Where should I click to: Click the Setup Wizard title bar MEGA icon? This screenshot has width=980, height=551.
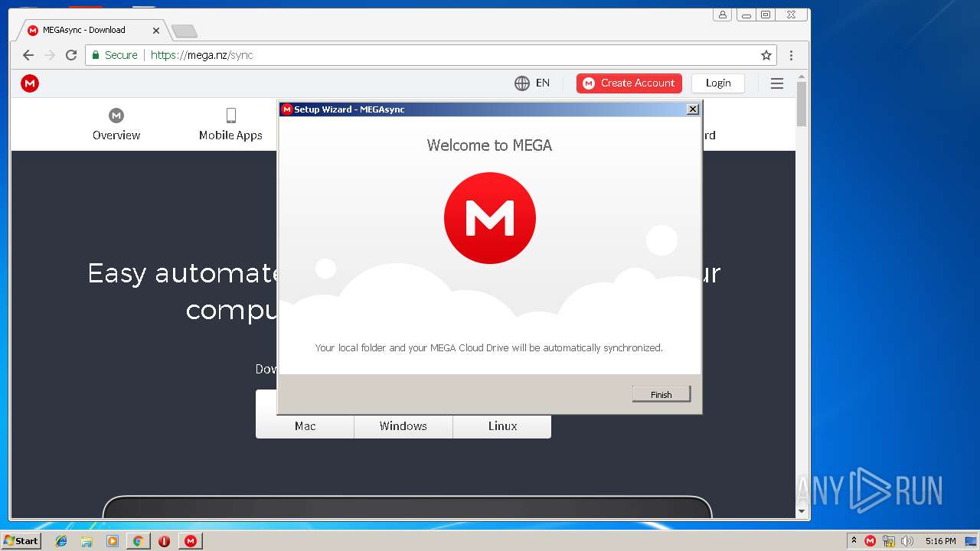coord(287,109)
